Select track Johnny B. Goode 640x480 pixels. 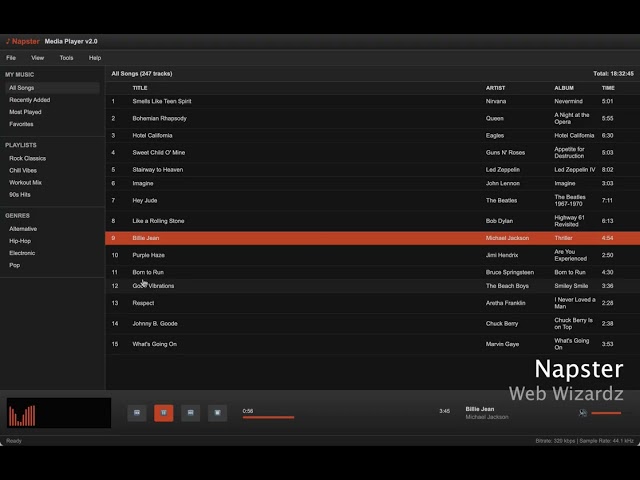click(155, 324)
